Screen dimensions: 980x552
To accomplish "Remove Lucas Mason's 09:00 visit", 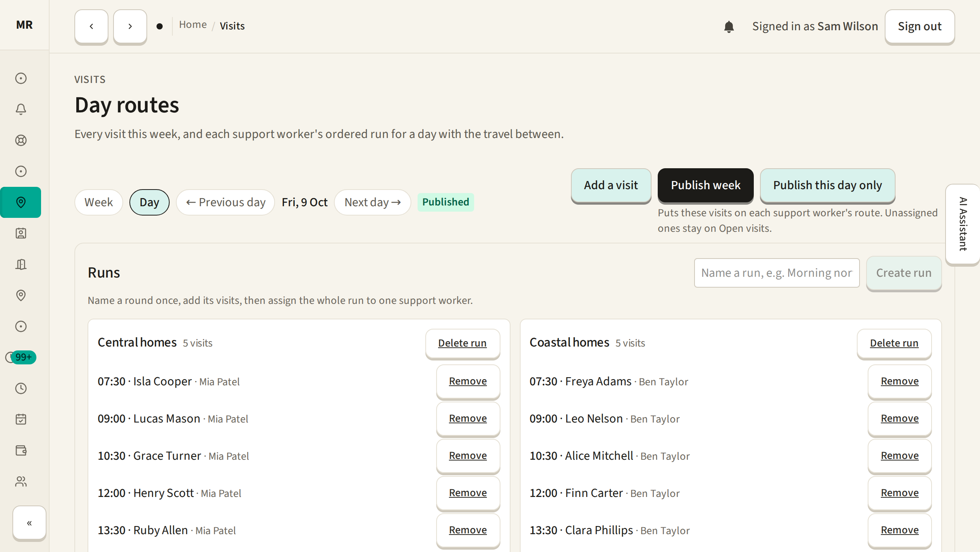I will 468,419.
